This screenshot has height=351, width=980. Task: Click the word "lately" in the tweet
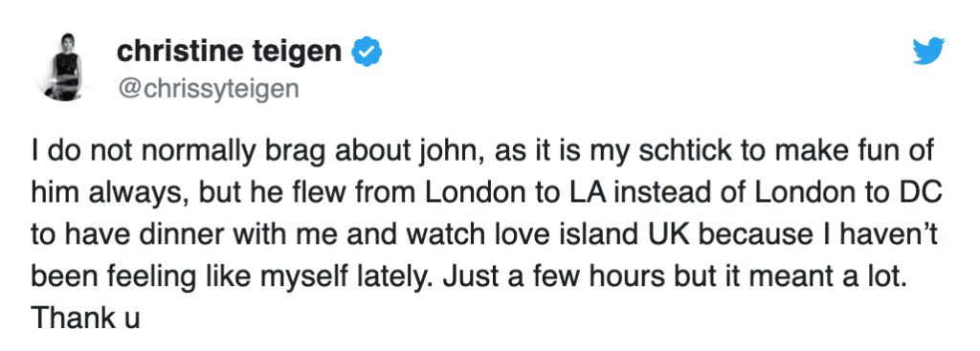tap(395, 278)
